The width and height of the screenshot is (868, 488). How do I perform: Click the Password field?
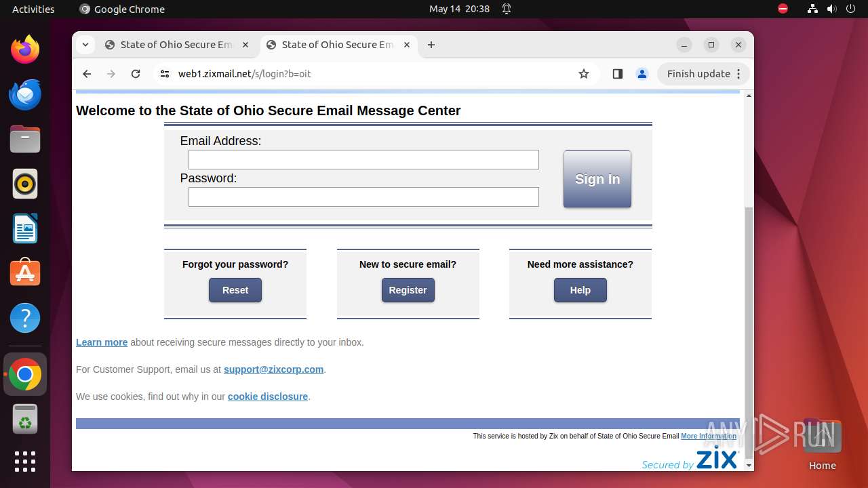(x=363, y=197)
